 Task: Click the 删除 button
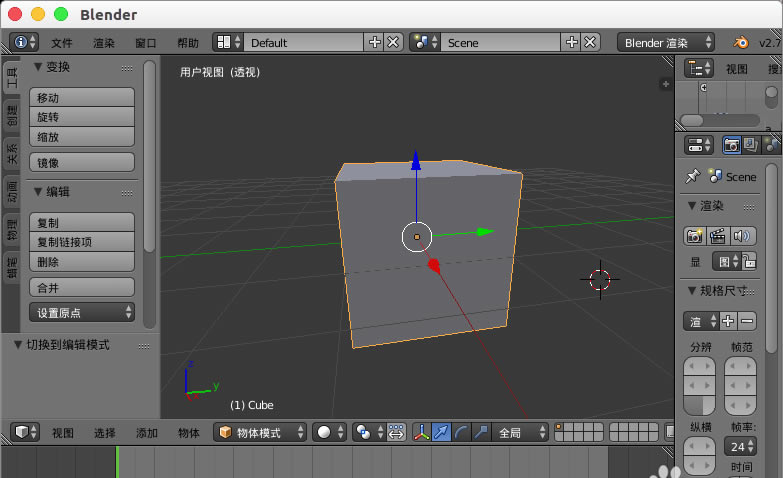coord(82,262)
